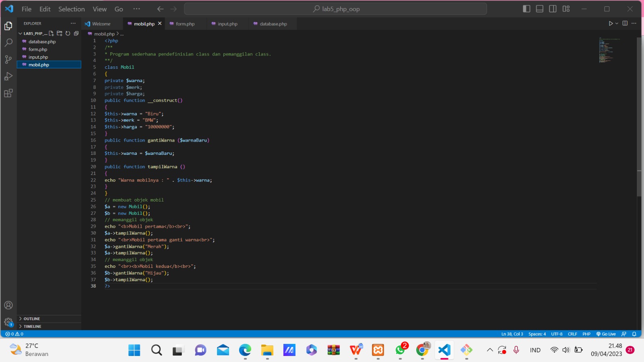Collapse folders in Explorer
This screenshot has height=362, width=644.
76,33
